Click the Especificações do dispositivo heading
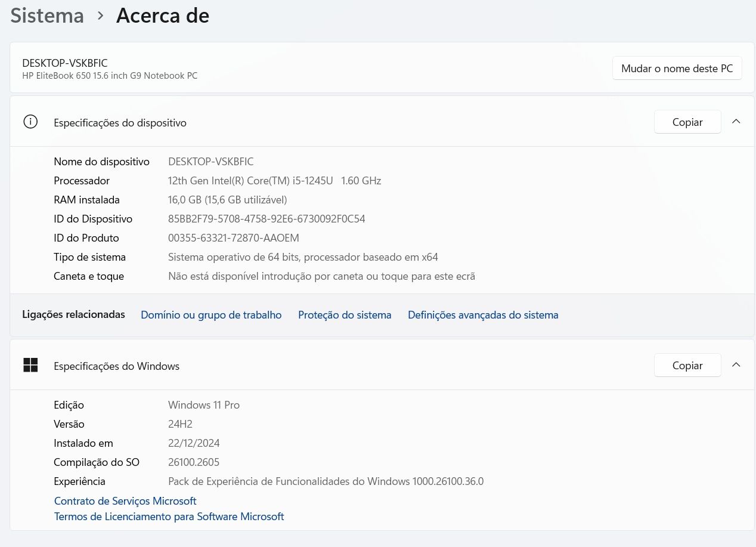The image size is (756, 547). tap(120, 122)
